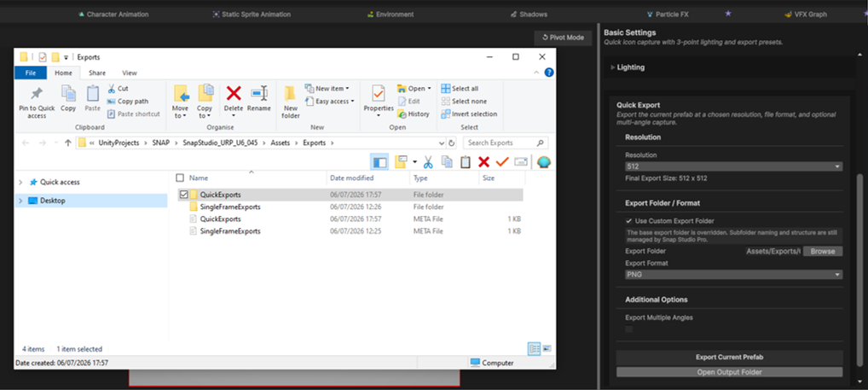Click Copy path in the ribbon
This screenshot has width=868, height=390.
tap(127, 102)
